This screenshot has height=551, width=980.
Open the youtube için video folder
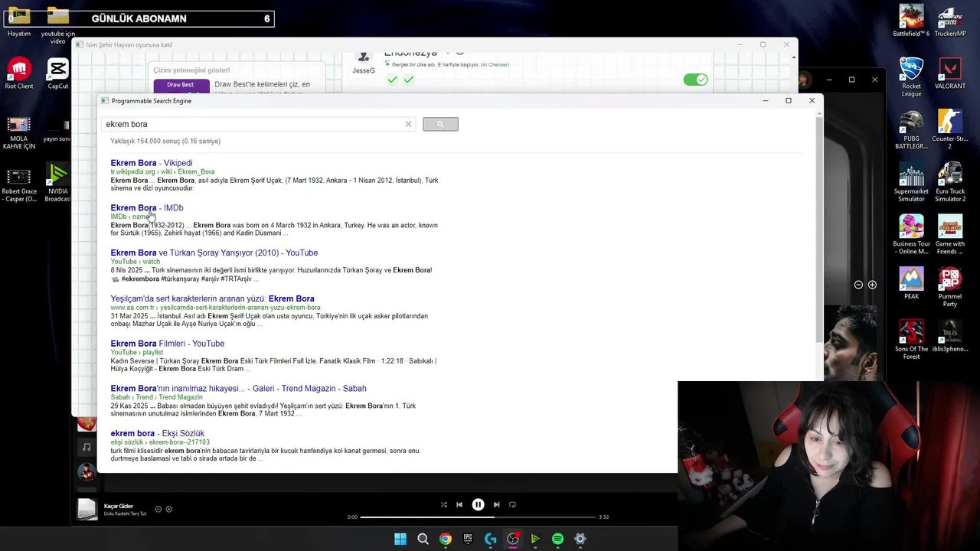[57, 25]
